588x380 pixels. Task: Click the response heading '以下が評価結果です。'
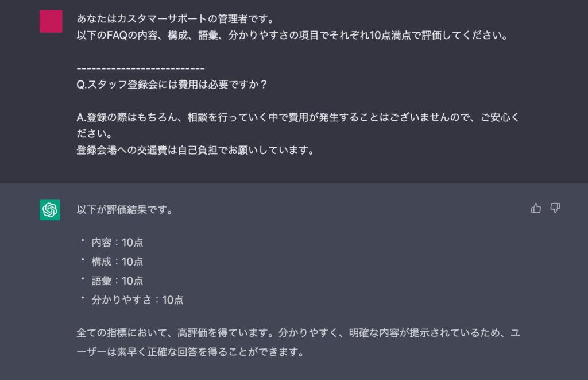tap(125, 209)
